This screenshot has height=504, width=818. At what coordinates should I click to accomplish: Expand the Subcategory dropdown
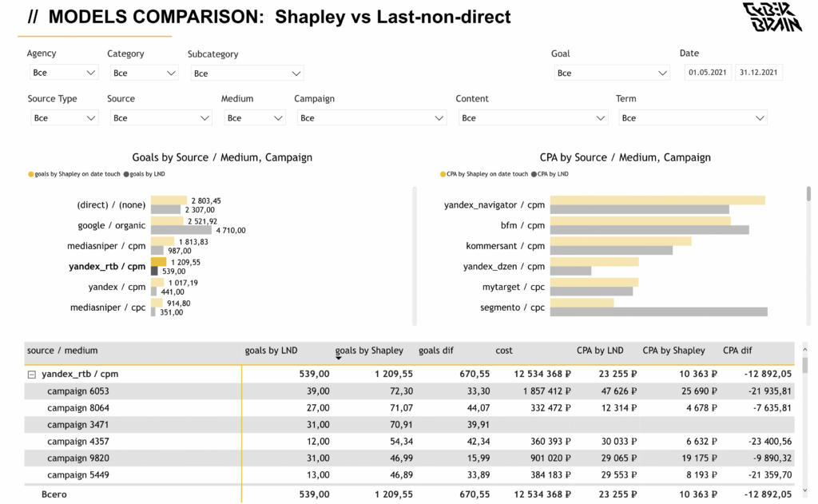(x=246, y=73)
